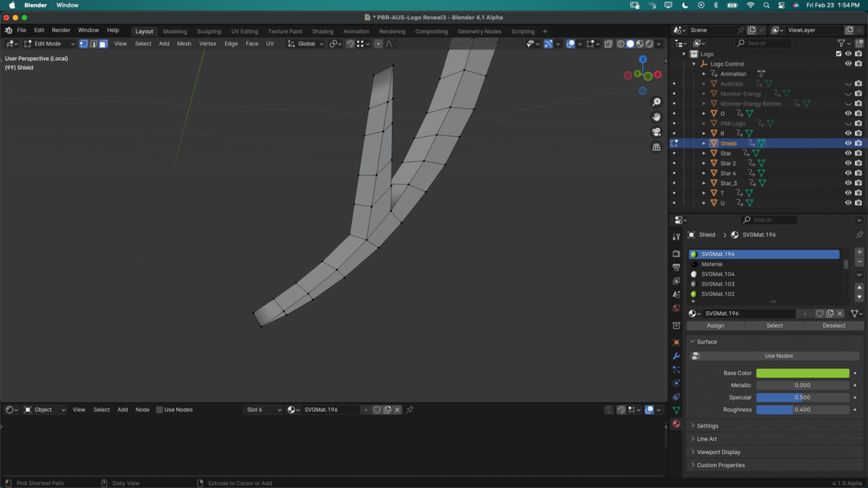
Task: Toggle X-ray view in viewport header
Action: (608, 43)
